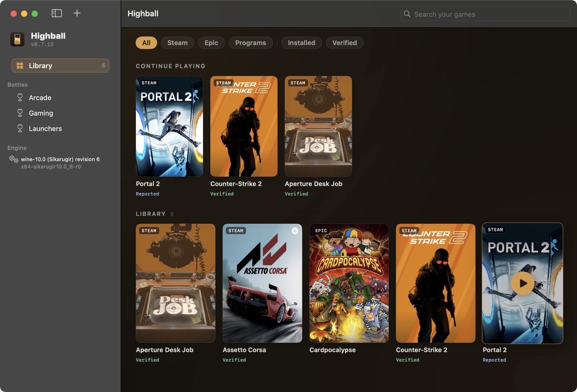Click the Library grid icon
The height and width of the screenshot is (392, 577).
point(20,66)
